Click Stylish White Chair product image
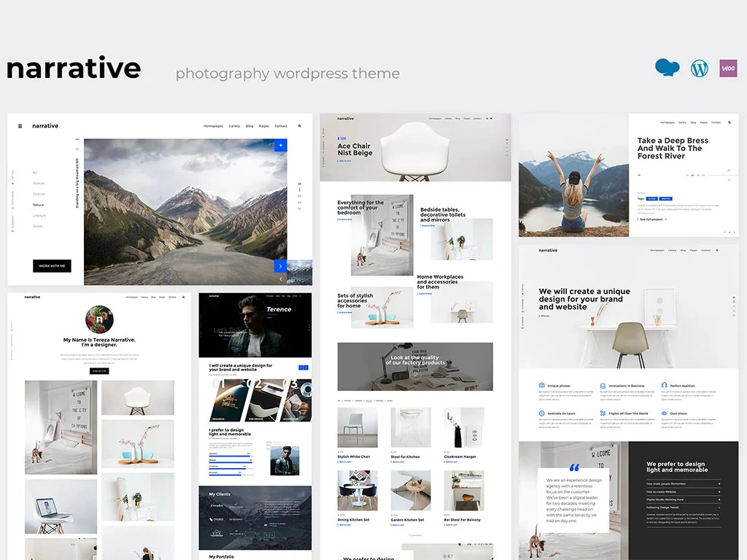 (x=357, y=427)
